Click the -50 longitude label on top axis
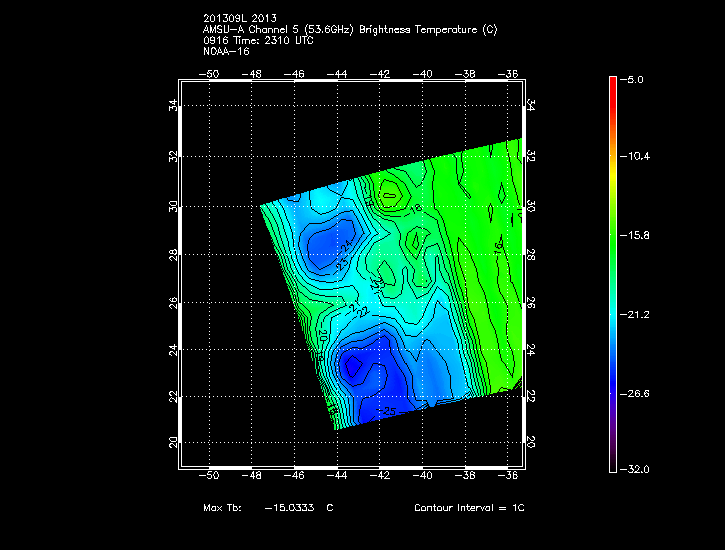Viewport: 725px width, 550px height. 211,73
